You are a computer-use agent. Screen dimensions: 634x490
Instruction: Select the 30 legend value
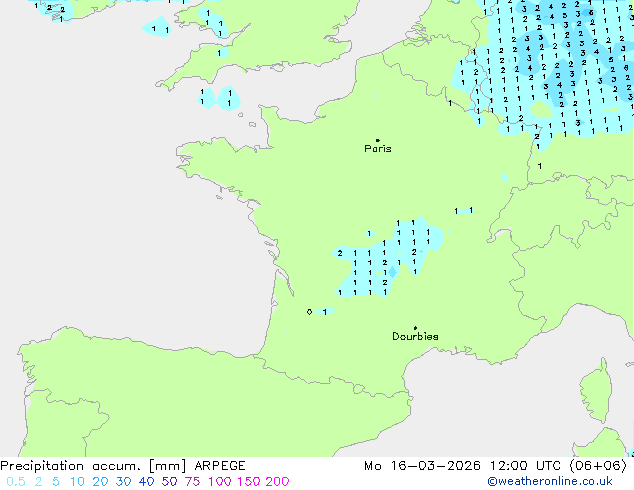(123, 482)
